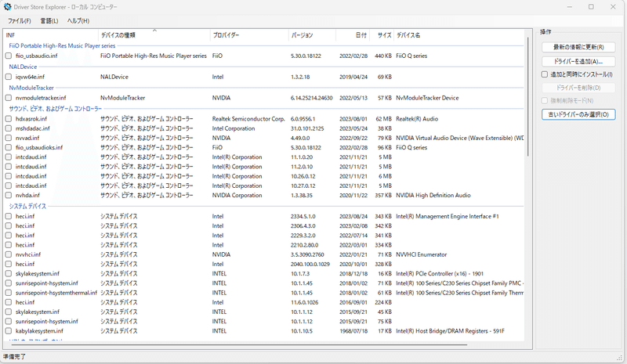Collapse サウンド、ビデオ、およびゲーム コントローラー group

[55, 109]
